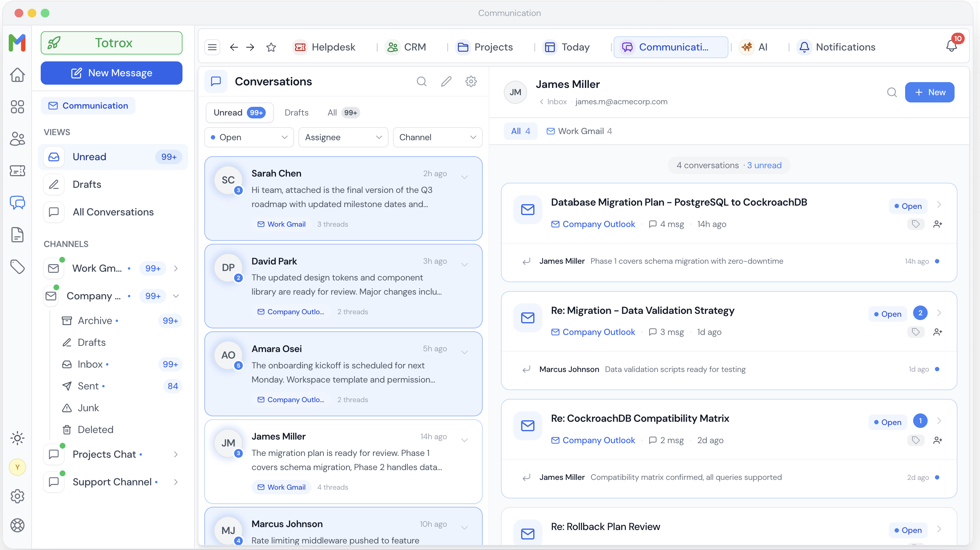Expand the Support Channel chevron
This screenshot has height=550, width=980.
(x=176, y=482)
